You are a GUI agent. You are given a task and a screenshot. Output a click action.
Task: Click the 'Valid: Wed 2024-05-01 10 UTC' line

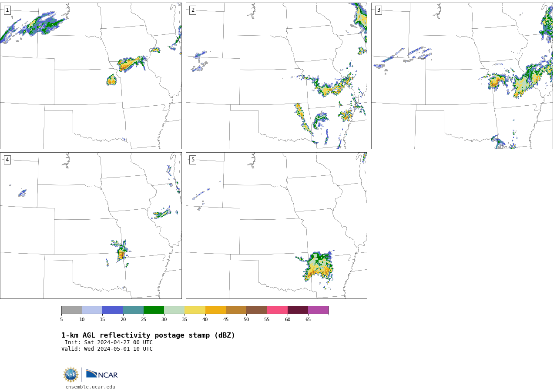point(107,349)
